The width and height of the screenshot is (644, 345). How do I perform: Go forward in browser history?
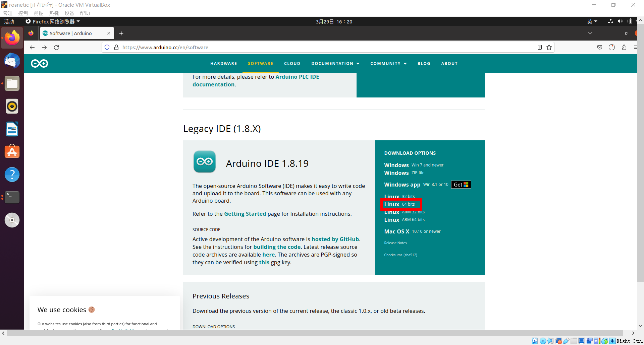pyautogui.click(x=44, y=48)
